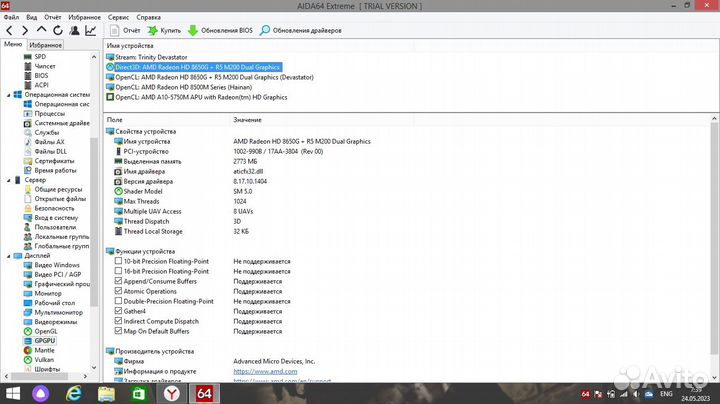Open the Файл menu

click(11, 17)
